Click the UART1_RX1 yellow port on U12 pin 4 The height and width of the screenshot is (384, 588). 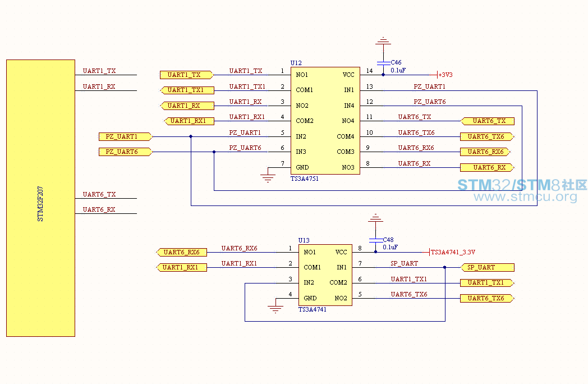click(190, 121)
